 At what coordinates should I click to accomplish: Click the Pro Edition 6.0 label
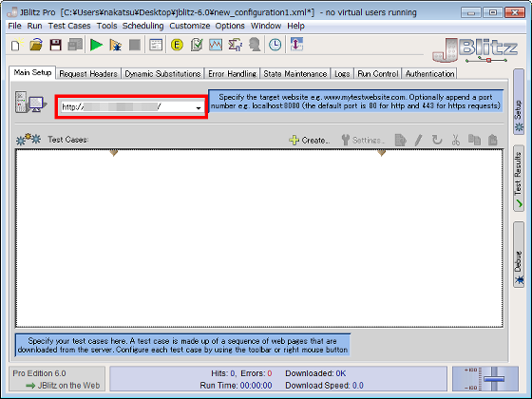39,373
